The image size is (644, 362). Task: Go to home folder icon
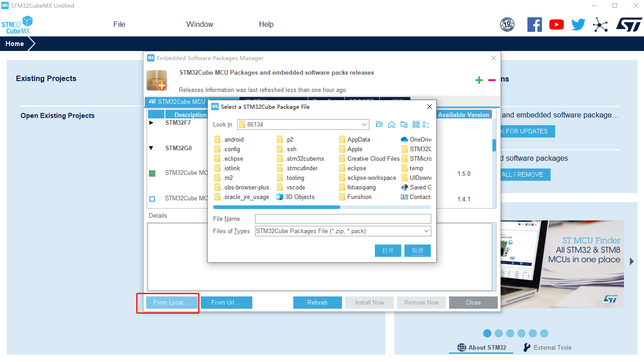pos(391,124)
